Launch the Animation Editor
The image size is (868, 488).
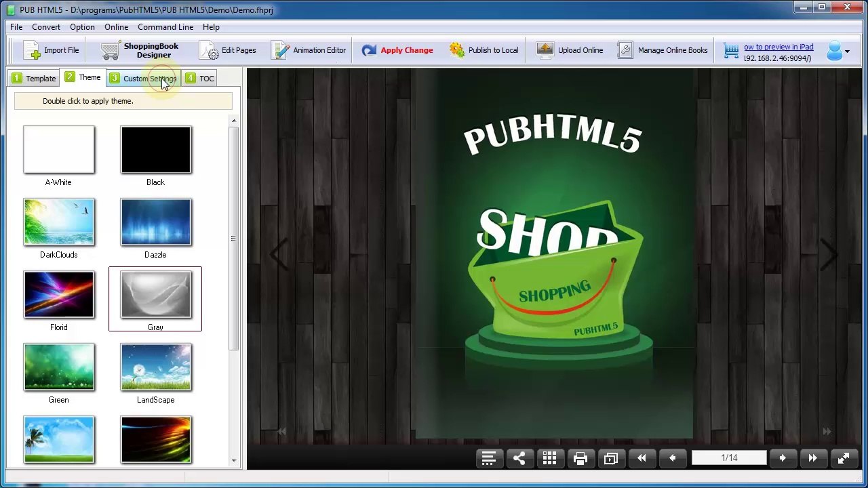(309, 50)
